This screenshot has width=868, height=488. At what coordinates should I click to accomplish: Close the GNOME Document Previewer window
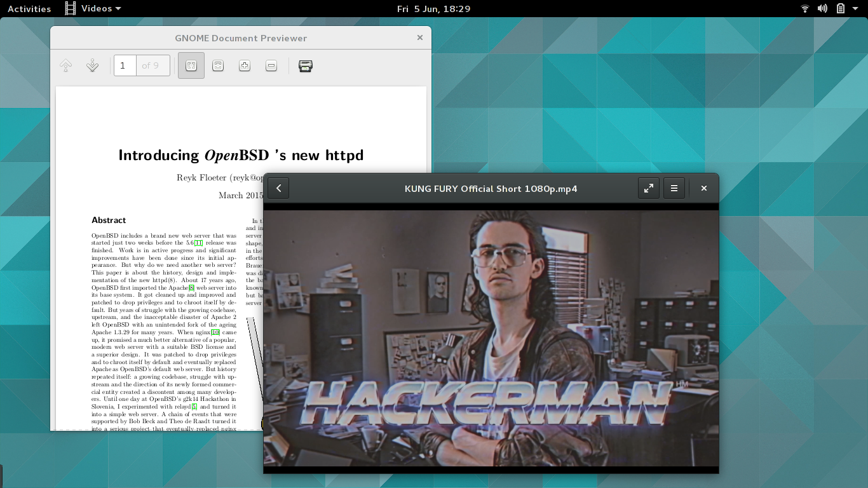pos(420,38)
